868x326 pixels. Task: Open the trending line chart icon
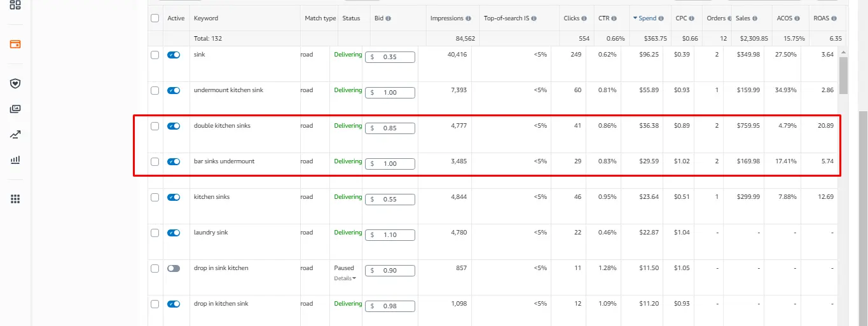[x=15, y=134]
